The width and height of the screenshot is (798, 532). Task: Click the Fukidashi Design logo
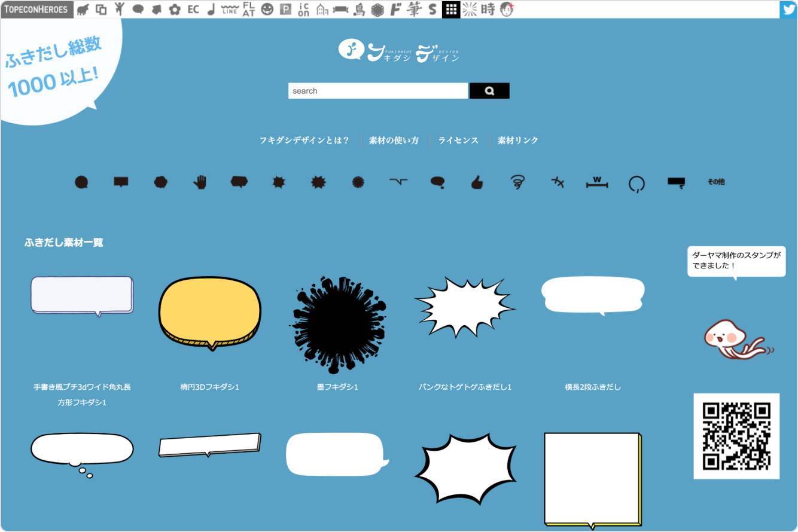click(x=399, y=51)
